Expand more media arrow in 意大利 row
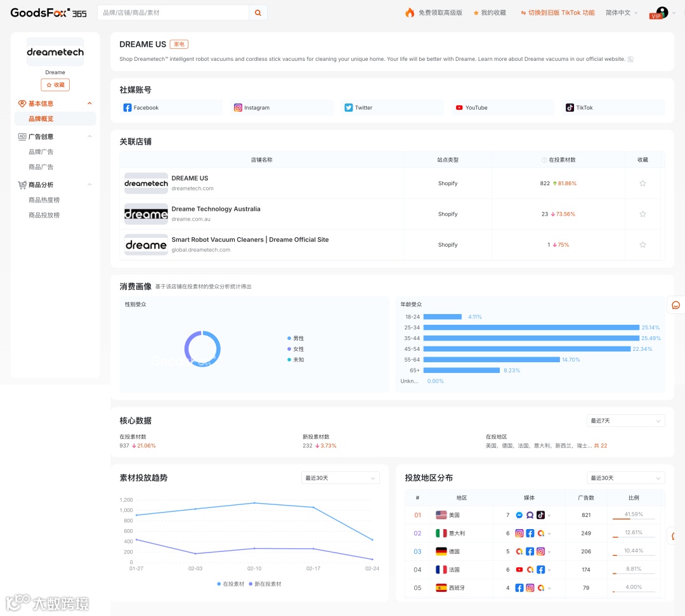This screenshot has height=616, width=685. [x=549, y=534]
